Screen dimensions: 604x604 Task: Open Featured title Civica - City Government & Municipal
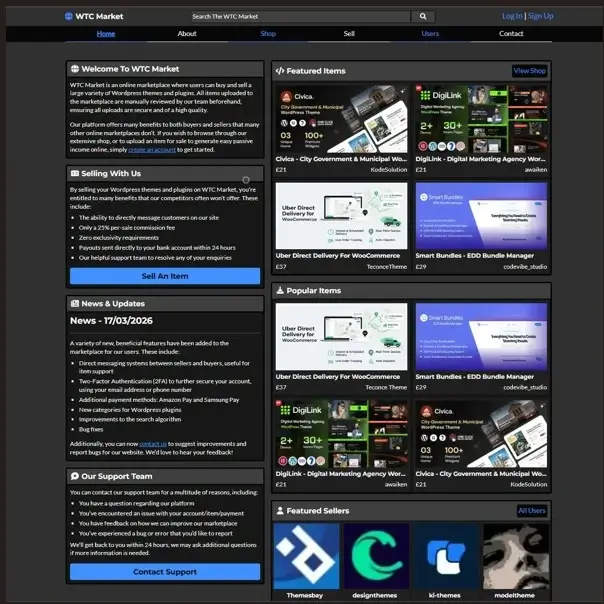341,159
